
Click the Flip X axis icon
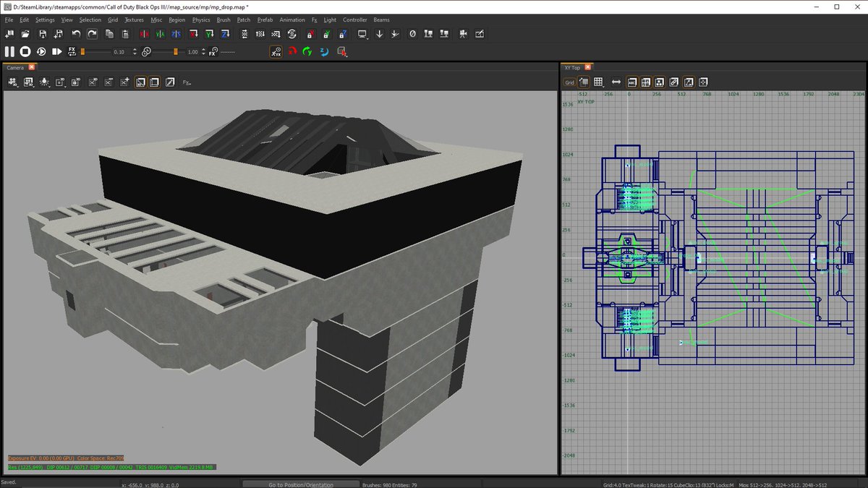(145, 34)
